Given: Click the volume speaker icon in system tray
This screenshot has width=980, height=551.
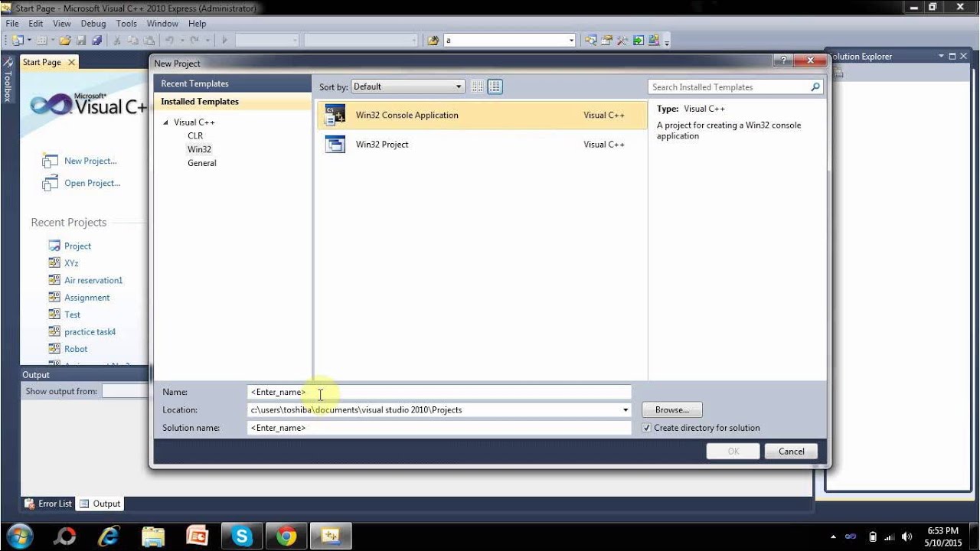Looking at the screenshot, I should point(907,536).
